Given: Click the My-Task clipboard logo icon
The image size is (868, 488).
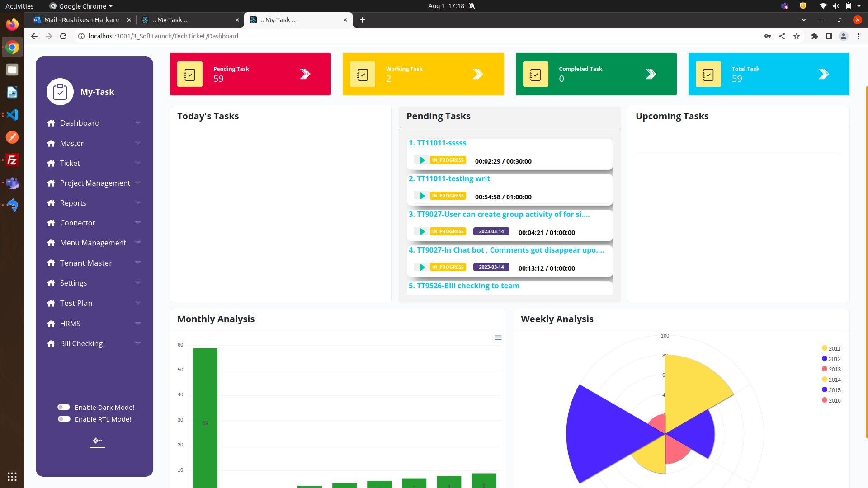Looking at the screenshot, I should click(x=60, y=92).
